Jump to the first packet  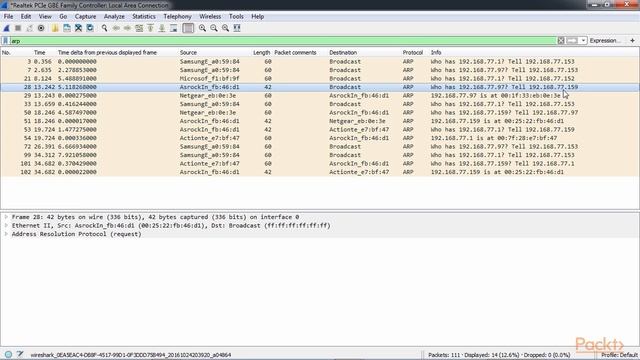click(x=150, y=28)
